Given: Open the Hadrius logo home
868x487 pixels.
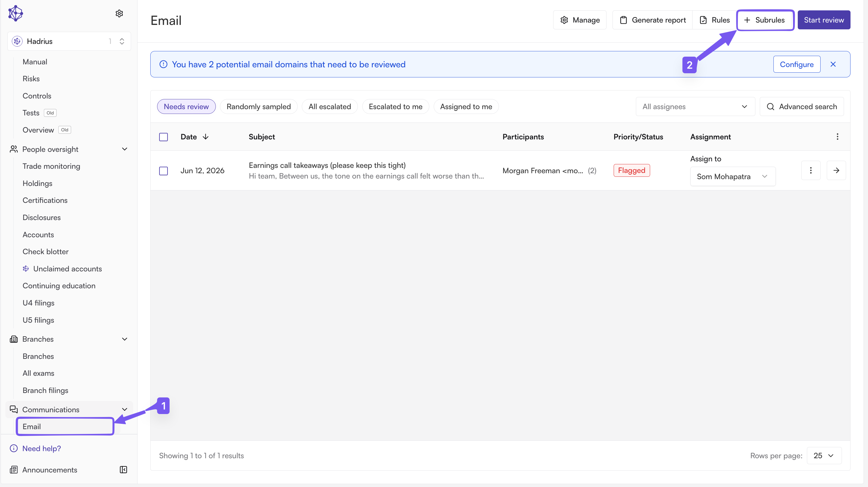Looking at the screenshot, I should tap(15, 13).
